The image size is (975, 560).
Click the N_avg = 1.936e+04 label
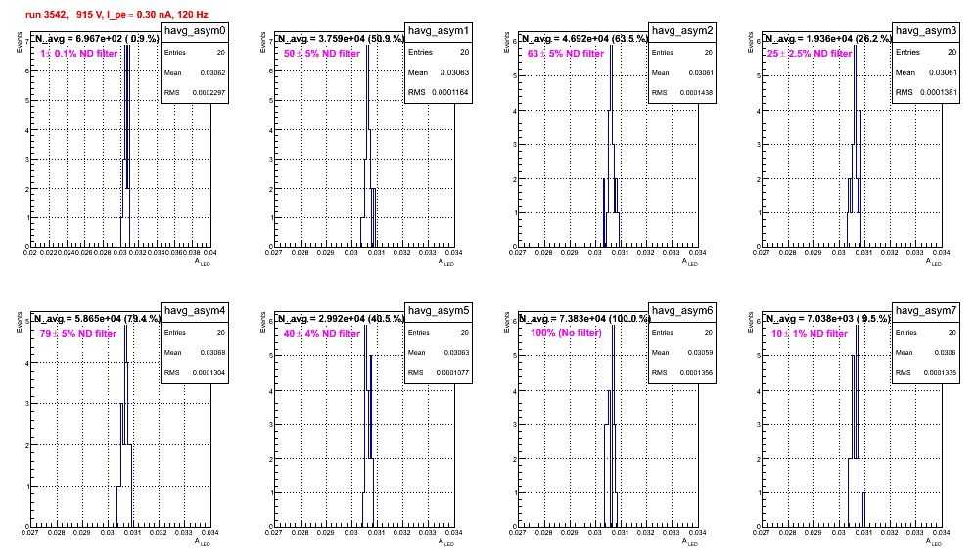(x=828, y=38)
